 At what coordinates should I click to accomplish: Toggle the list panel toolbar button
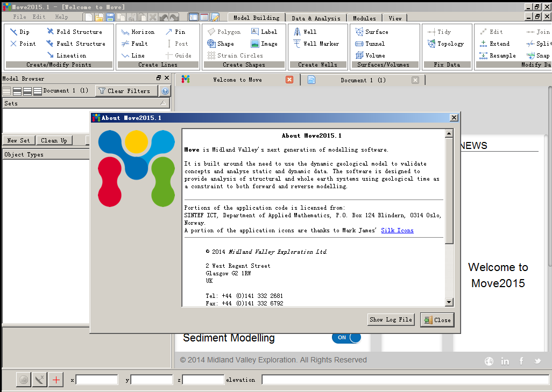[204, 17]
